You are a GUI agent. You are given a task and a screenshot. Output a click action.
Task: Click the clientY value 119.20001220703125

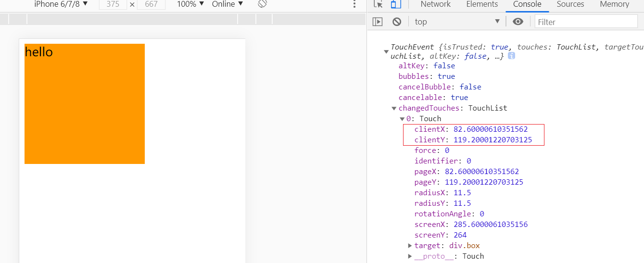(492, 140)
